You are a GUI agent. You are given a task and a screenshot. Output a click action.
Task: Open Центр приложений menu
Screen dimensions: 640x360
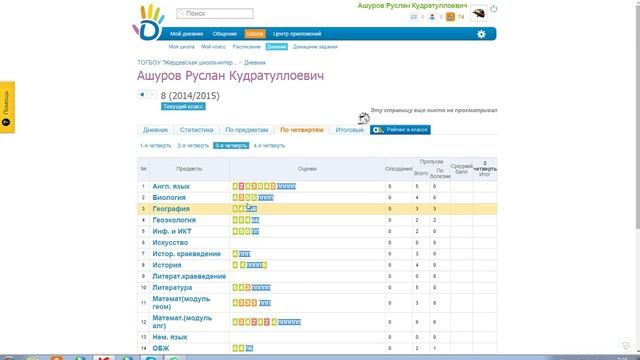(x=297, y=34)
